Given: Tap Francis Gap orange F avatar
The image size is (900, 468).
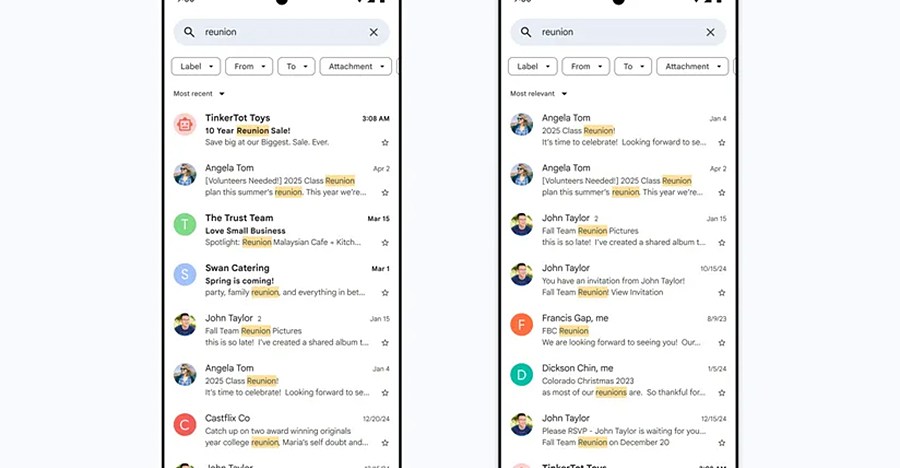Looking at the screenshot, I should [x=521, y=324].
